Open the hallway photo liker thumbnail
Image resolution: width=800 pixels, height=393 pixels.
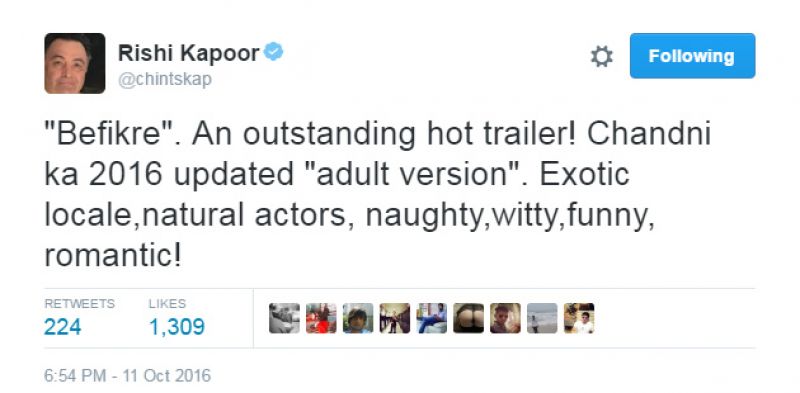pyautogui.click(x=394, y=318)
